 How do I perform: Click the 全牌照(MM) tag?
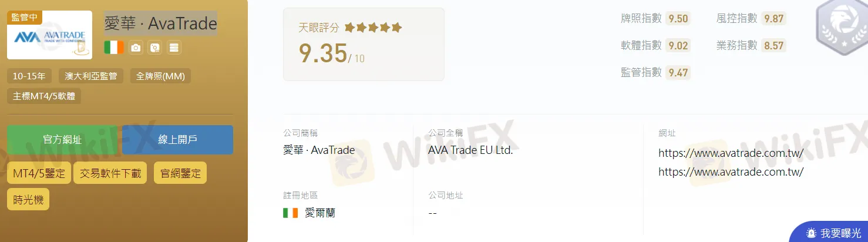(x=160, y=76)
